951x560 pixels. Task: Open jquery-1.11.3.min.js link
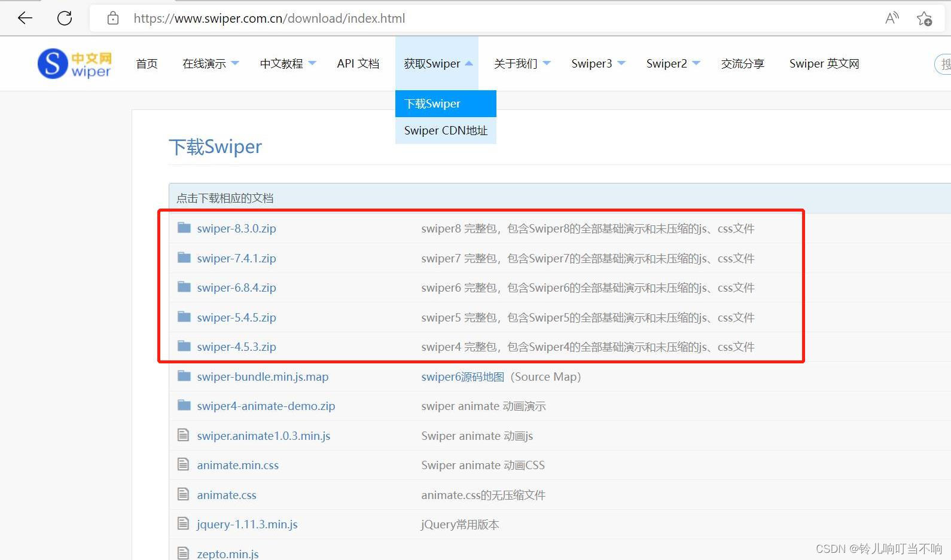point(247,524)
